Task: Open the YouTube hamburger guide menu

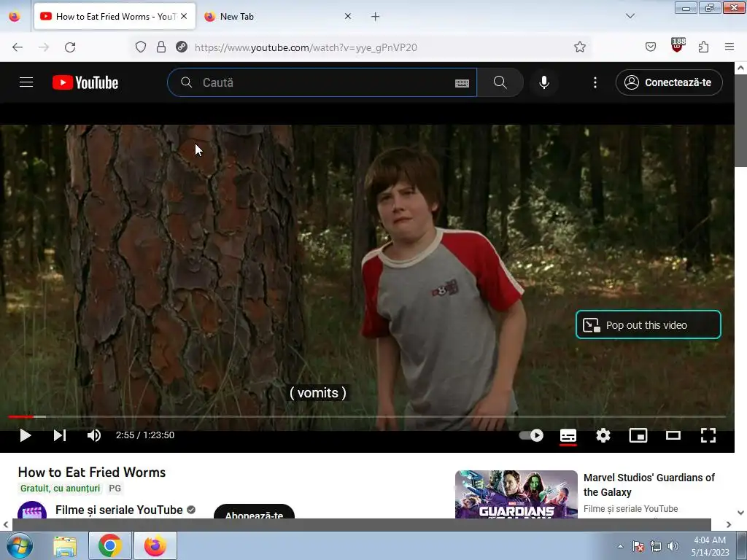Action: pyautogui.click(x=26, y=82)
